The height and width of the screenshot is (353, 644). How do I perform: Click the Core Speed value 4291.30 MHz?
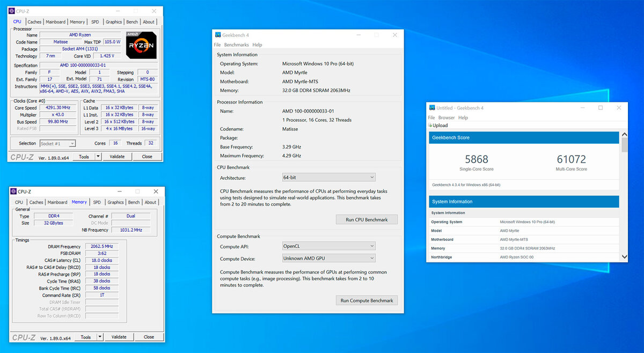(58, 108)
